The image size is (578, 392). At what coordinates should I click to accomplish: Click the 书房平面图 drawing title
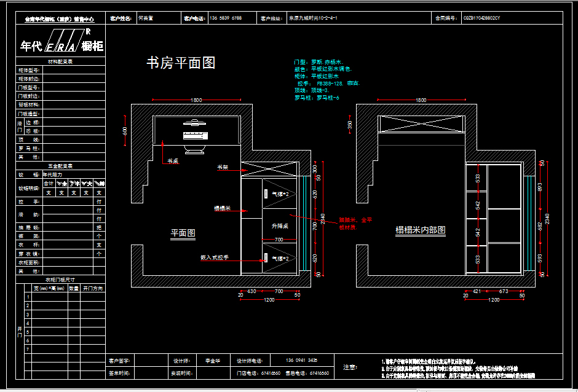[180, 63]
